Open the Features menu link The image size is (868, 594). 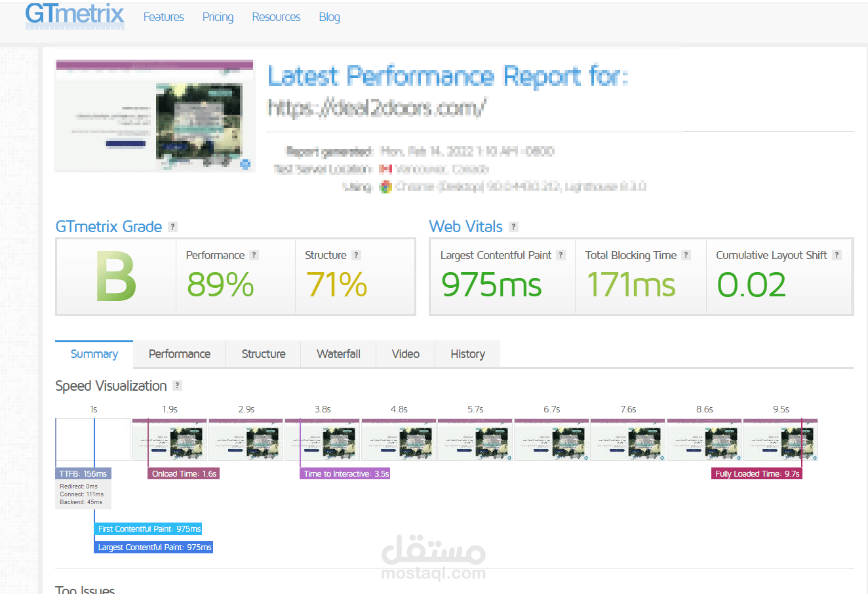pos(164,17)
